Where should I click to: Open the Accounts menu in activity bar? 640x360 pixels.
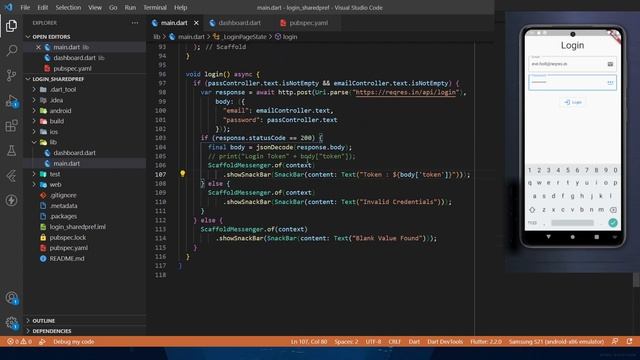11,298
